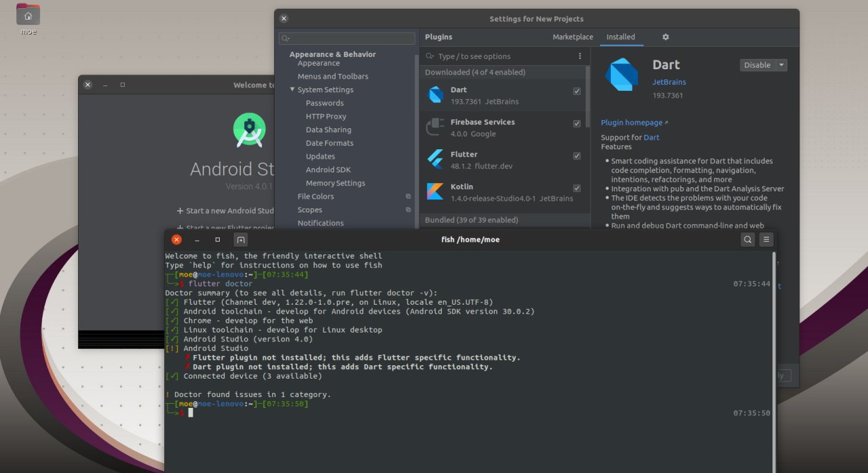
Task: Select Menus and Toolbars settings
Action: [x=333, y=77]
